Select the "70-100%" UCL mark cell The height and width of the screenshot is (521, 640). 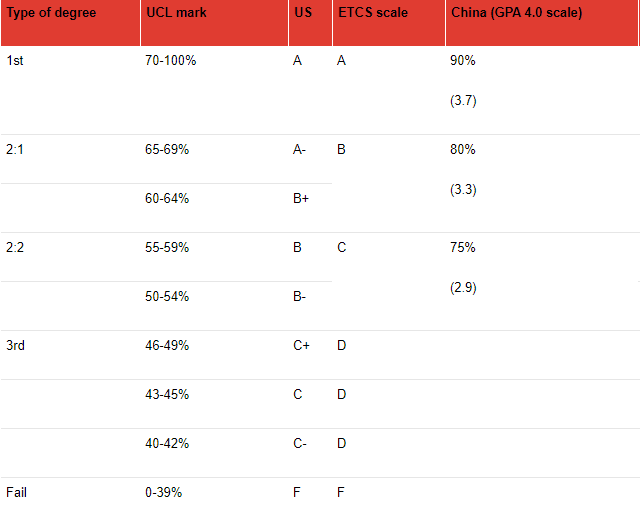click(170, 60)
